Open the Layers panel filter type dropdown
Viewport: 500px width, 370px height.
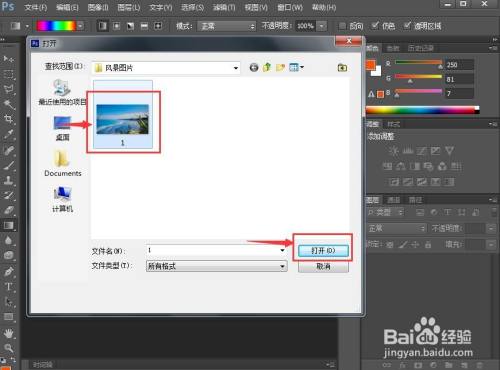pyautogui.click(x=385, y=212)
